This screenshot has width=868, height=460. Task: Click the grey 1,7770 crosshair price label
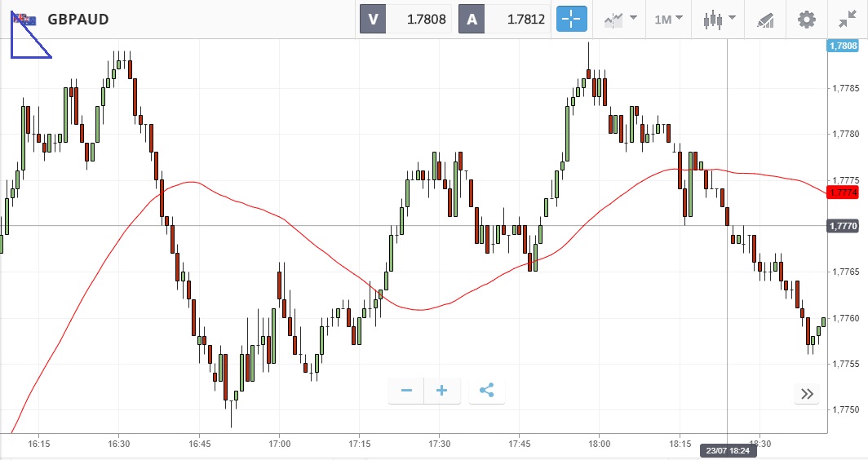843,226
